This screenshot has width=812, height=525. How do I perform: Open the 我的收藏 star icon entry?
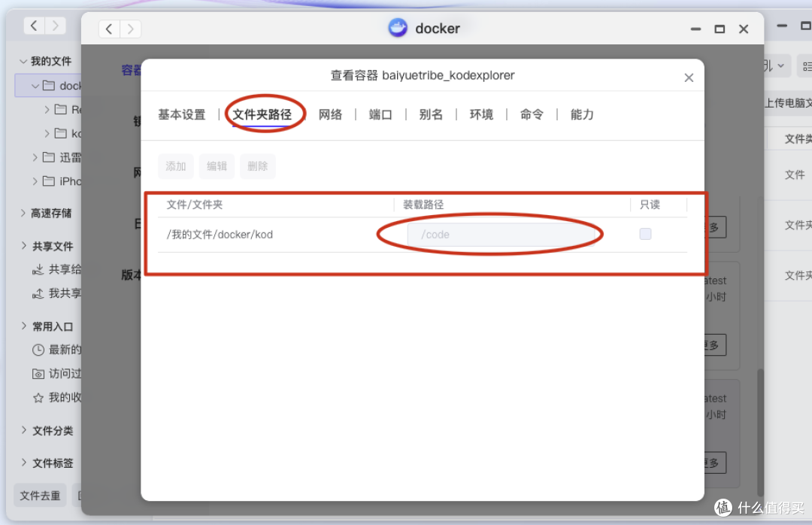[38, 398]
